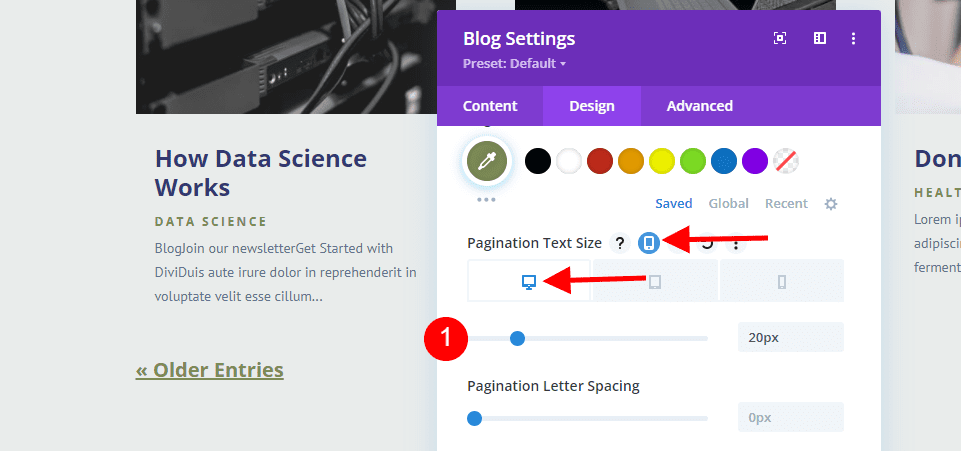
Task: Click the help icon for Pagination Text Size
Action: click(620, 243)
